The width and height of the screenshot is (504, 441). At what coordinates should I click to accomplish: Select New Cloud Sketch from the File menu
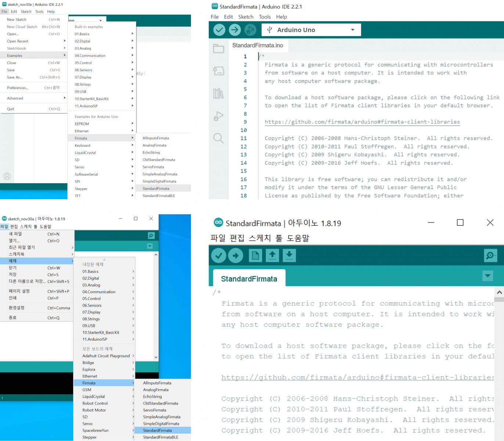pyautogui.click(x=22, y=27)
